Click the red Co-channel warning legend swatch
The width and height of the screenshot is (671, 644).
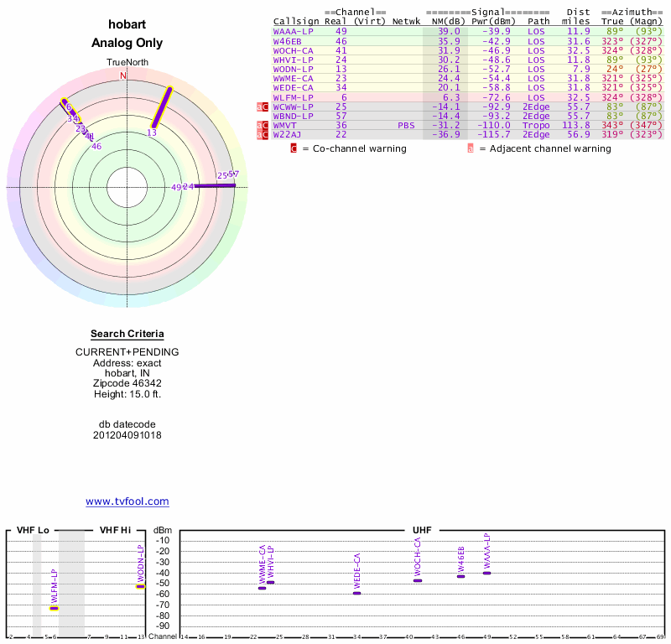point(294,148)
